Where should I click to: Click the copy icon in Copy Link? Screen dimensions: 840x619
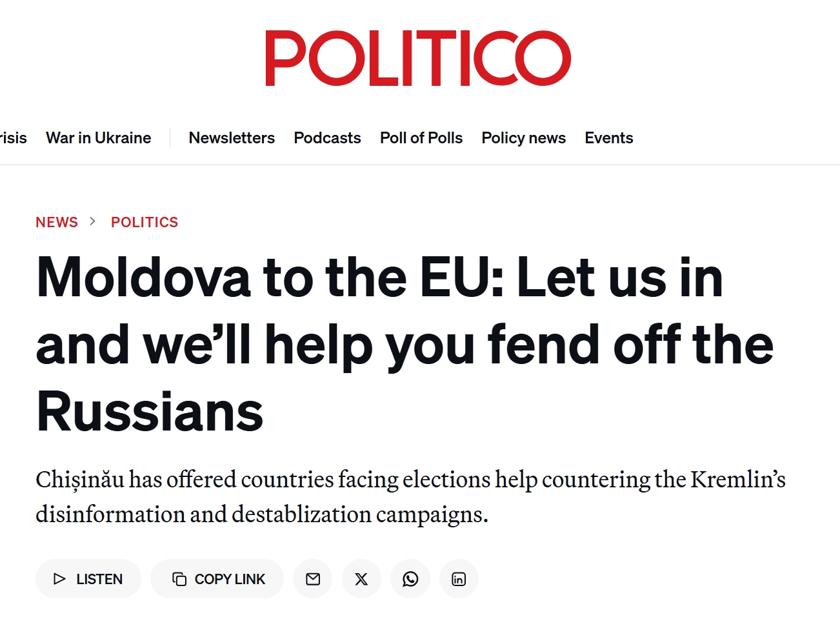point(179,579)
